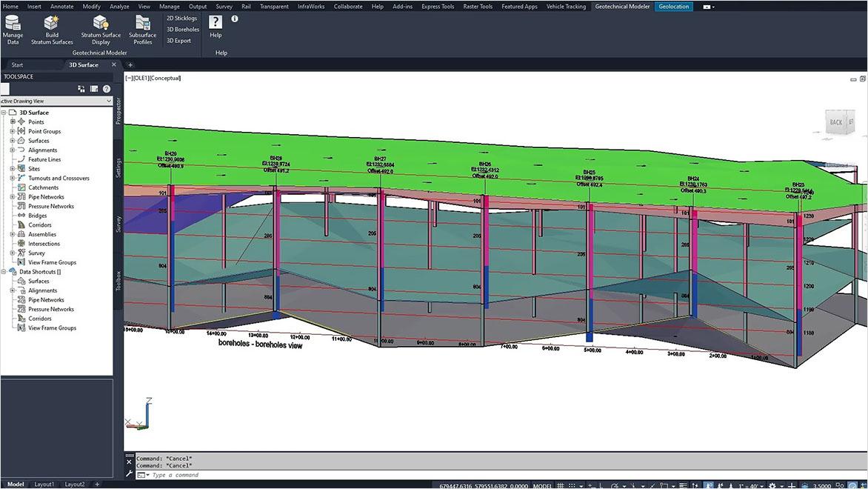The image size is (868, 489).
Task: Select the Data Shortcuts cloud icon
Action: coord(13,271)
